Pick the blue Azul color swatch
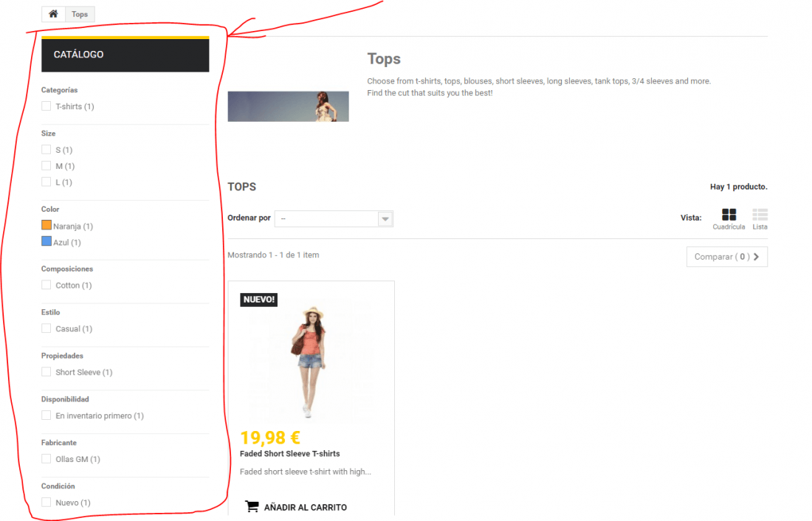This screenshot has width=812, height=521. tap(47, 241)
